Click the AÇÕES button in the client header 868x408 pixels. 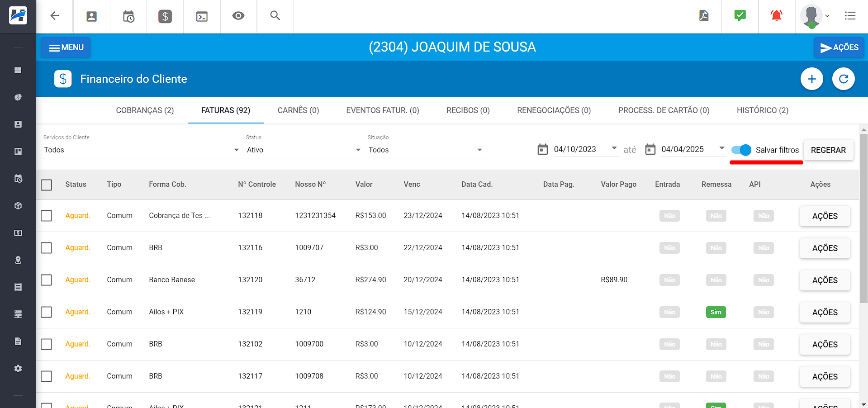839,47
